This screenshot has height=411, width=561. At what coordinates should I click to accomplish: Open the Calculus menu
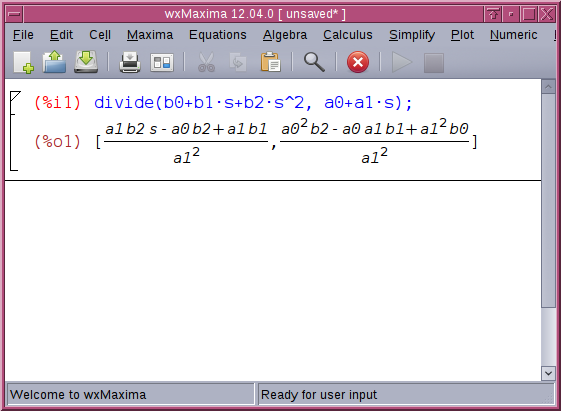pos(348,35)
